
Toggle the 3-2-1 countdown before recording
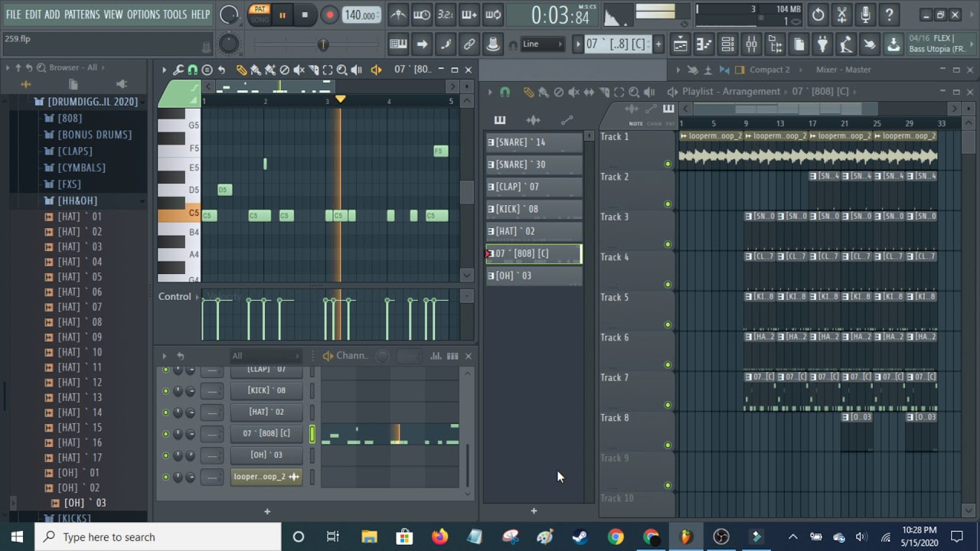pyautogui.click(x=446, y=15)
